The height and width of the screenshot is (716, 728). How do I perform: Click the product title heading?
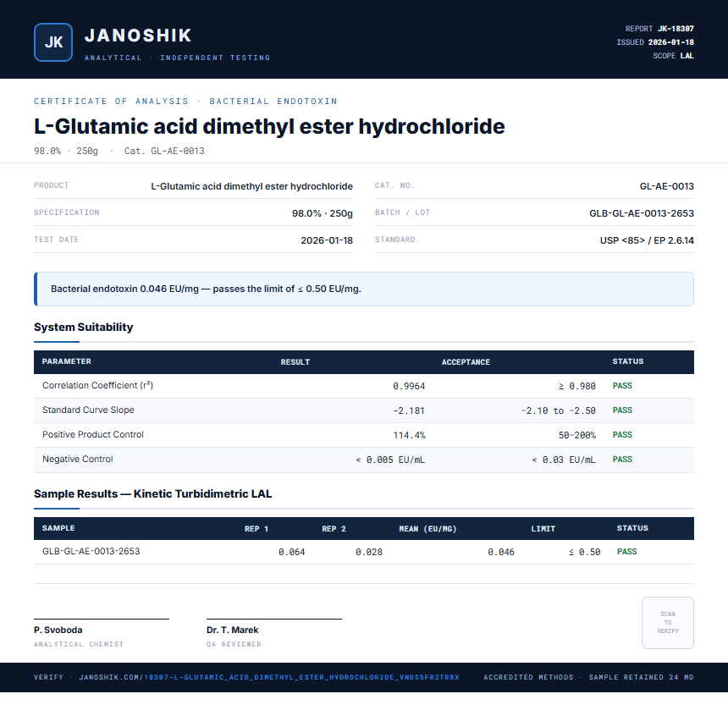269,126
